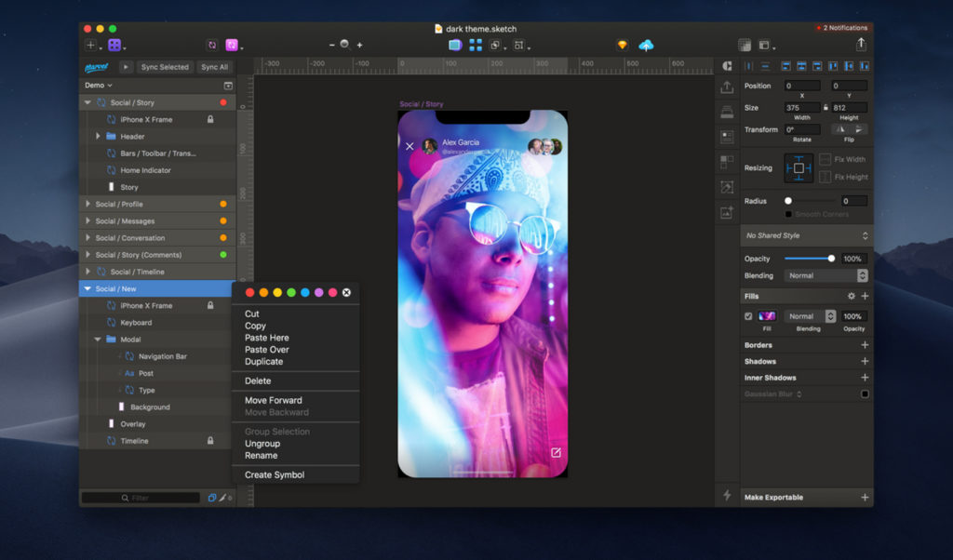The width and height of the screenshot is (953, 560).
Task: Toggle Gaussian Blur checkbox
Action: [865, 394]
